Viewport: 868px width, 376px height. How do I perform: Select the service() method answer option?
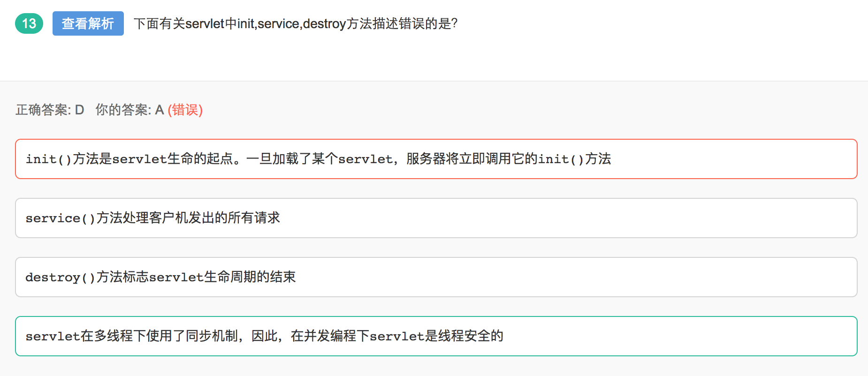436,218
